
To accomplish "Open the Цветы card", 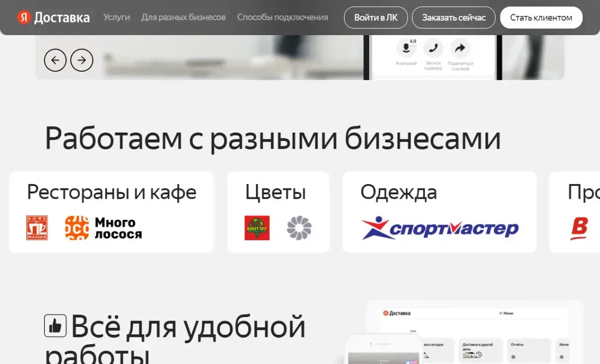I will (x=278, y=212).
